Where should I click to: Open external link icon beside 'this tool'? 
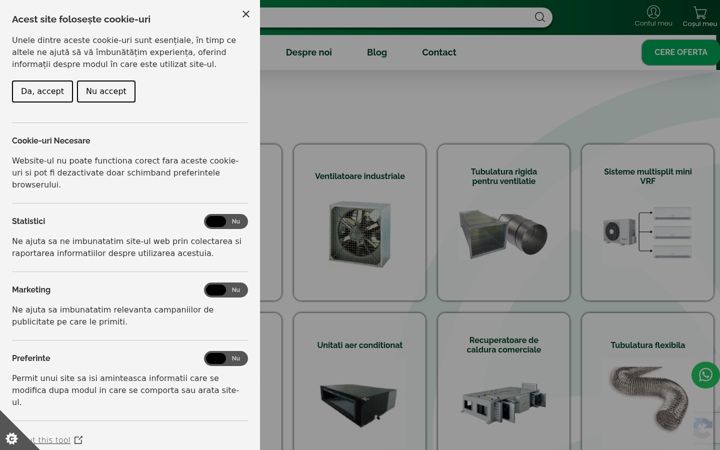78,440
